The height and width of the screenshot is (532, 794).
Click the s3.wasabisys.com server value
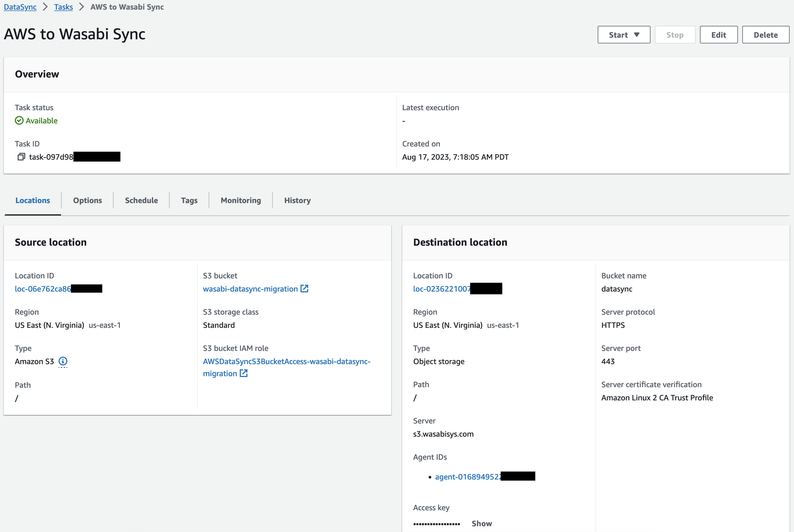pyautogui.click(x=443, y=434)
